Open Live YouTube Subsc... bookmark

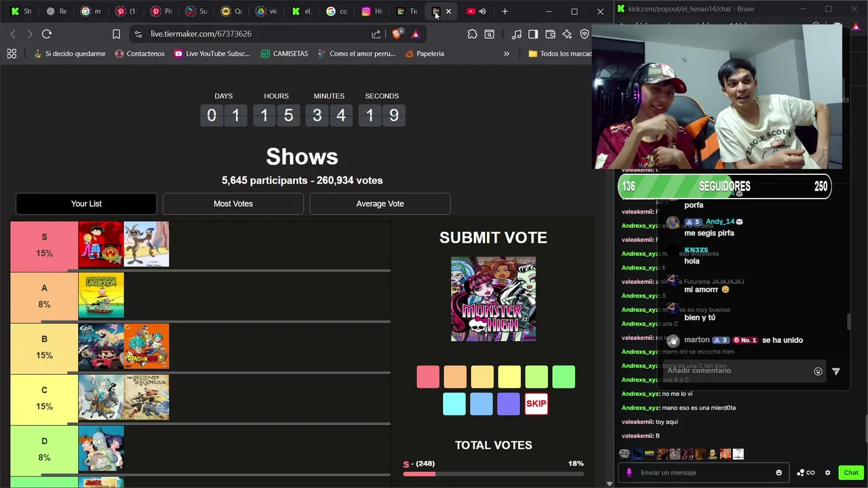[212, 54]
